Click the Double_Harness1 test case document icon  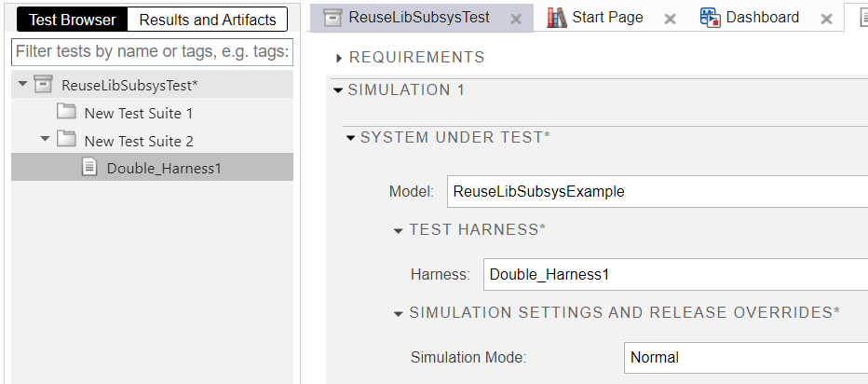click(x=89, y=169)
